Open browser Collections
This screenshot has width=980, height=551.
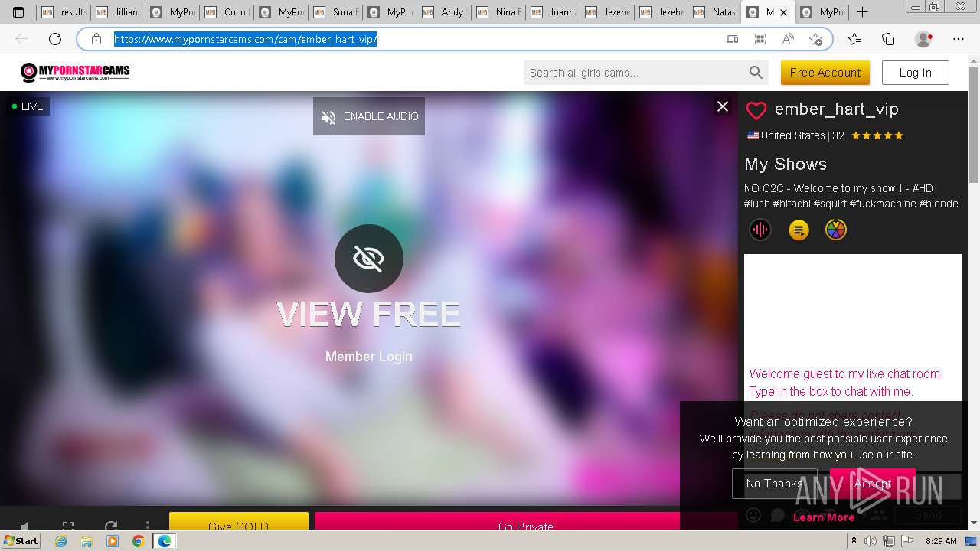(x=888, y=39)
